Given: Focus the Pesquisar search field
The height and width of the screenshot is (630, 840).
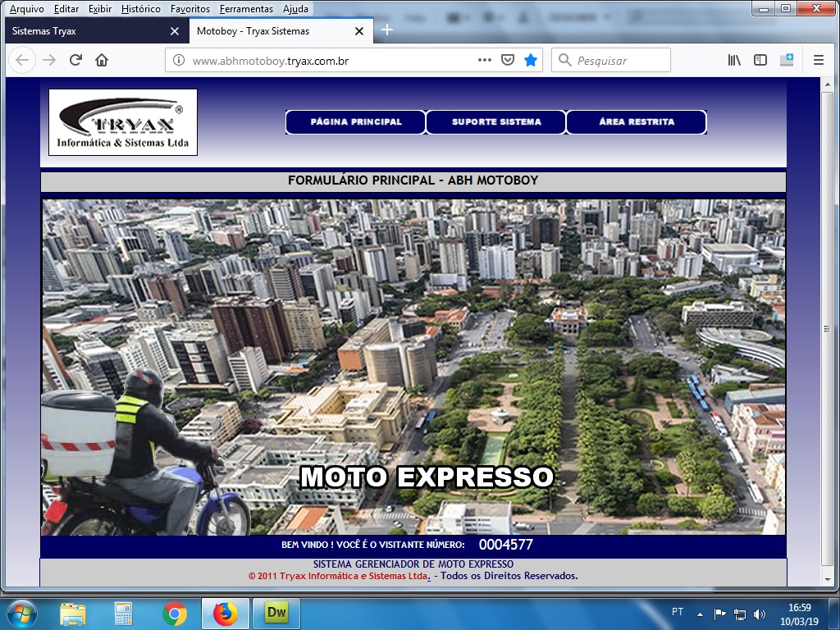Looking at the screenshot, I should pyautogui.click(x=619, y=60).
